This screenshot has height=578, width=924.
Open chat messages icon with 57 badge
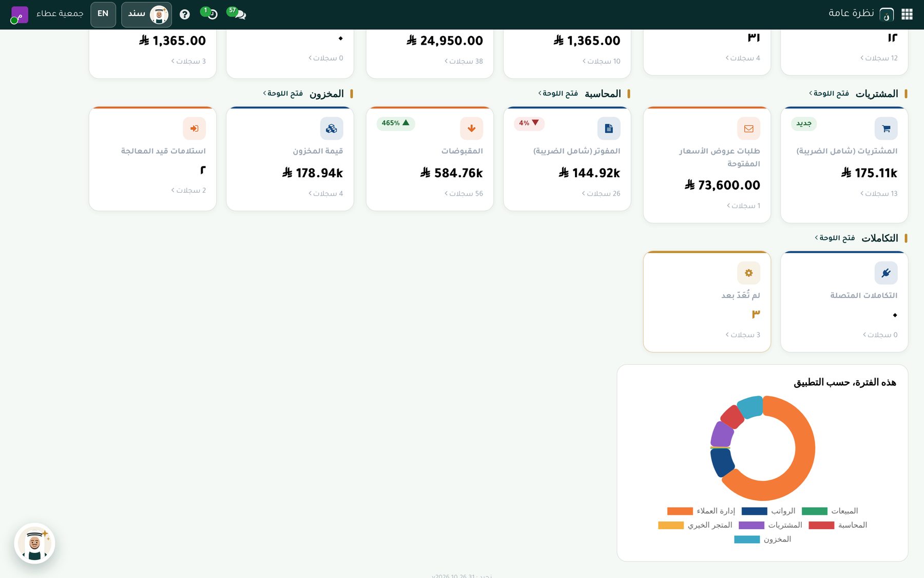(237, 13)
